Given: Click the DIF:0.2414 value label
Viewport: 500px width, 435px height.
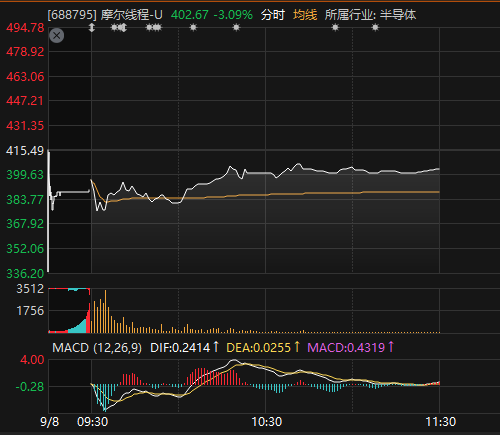Looking at the screenshot, I should pyautogui.click(x=184, y=348).
